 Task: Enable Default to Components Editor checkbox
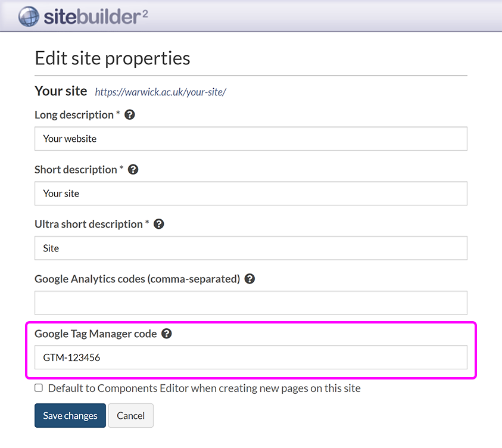click(x=38, y=387)
